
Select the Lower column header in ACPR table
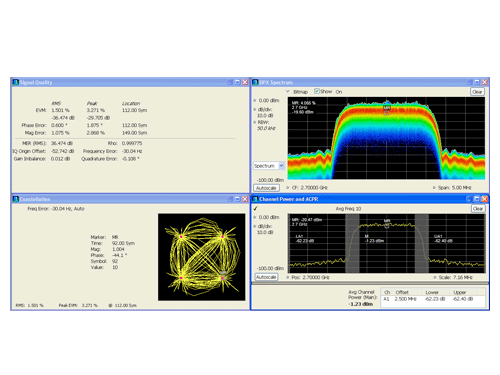(432, 292)
